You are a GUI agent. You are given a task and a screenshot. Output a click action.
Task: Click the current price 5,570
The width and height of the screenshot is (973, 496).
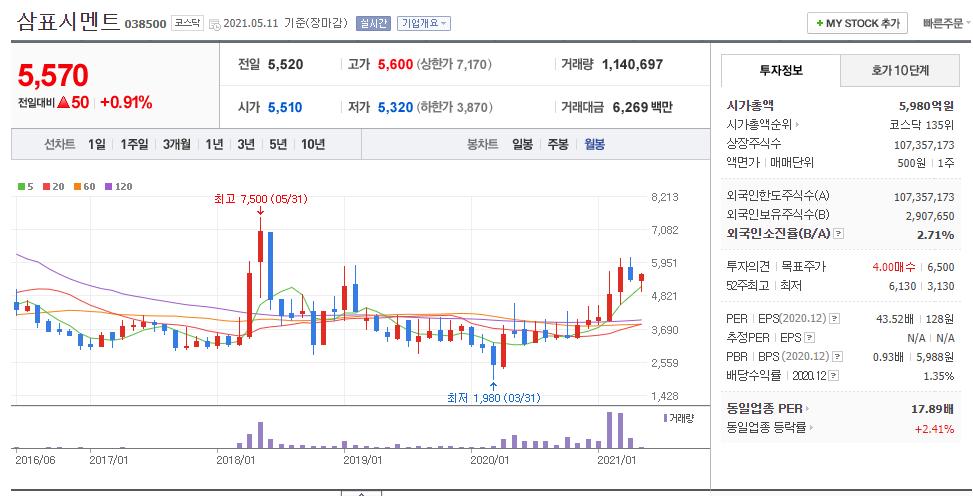coord(53,76)
